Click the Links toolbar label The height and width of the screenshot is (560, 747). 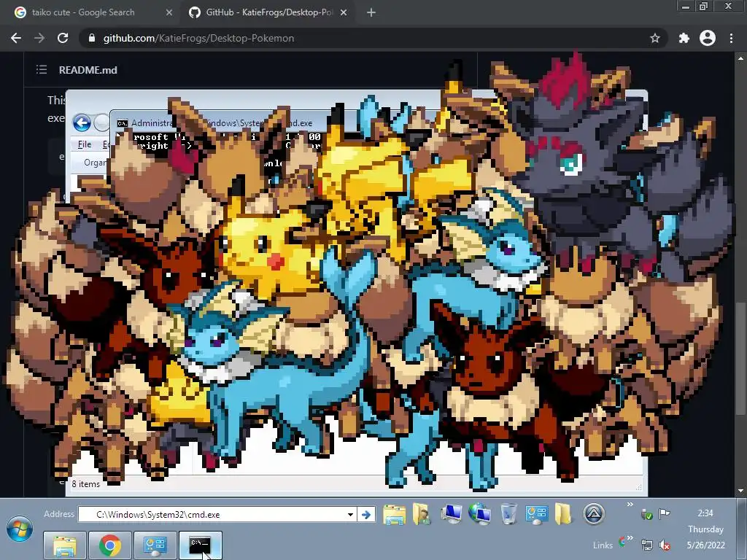(603, 545)
